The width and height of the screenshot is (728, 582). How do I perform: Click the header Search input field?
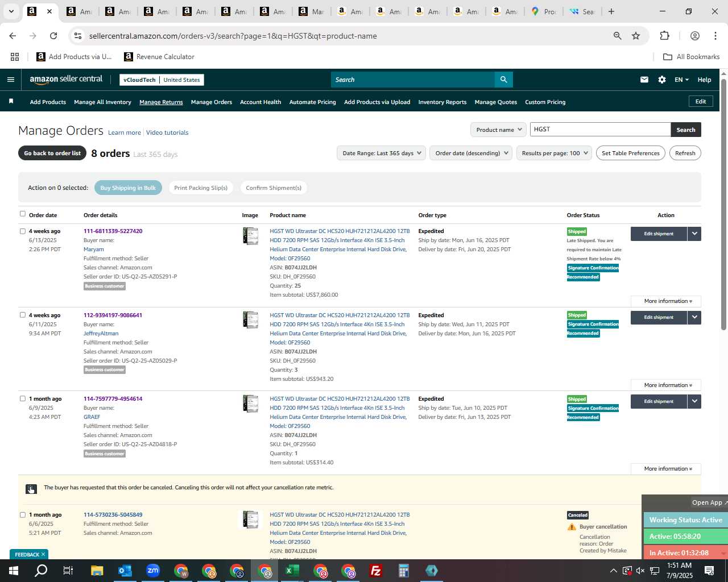point(413,80)
